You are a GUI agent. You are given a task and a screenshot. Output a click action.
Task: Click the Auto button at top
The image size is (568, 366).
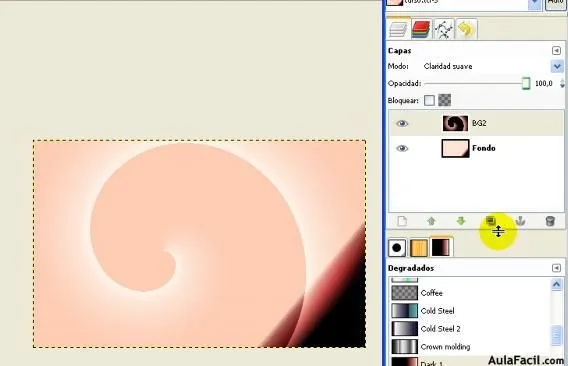click(556, 4)
